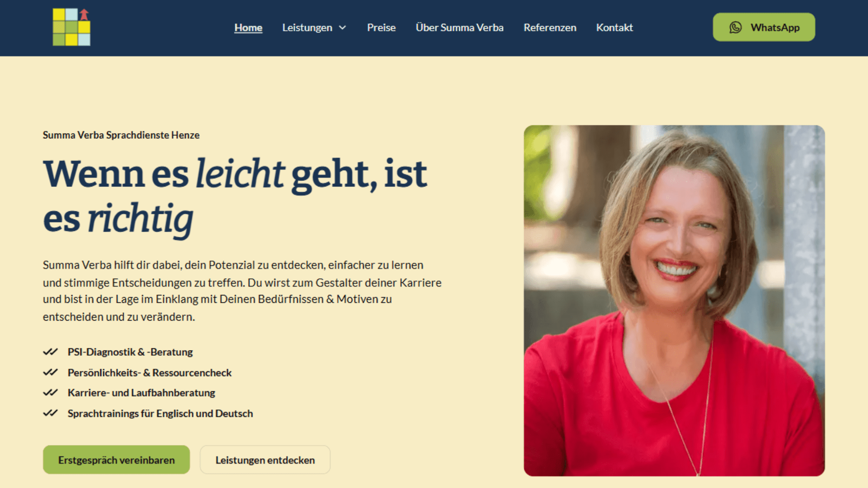Click checkmark icon beside Persönlichkeits- & Ressourcencheck
868x488 pixels.
tap(50, 372)
